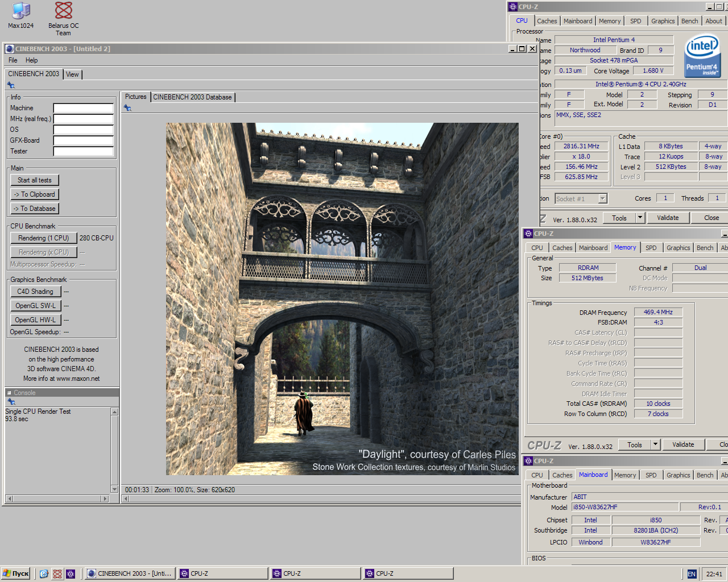The height and width of the screenshot is (582, 728).
Task: Click the title icon of the Memory CPU-Z window
Action: tap(528, 234)
